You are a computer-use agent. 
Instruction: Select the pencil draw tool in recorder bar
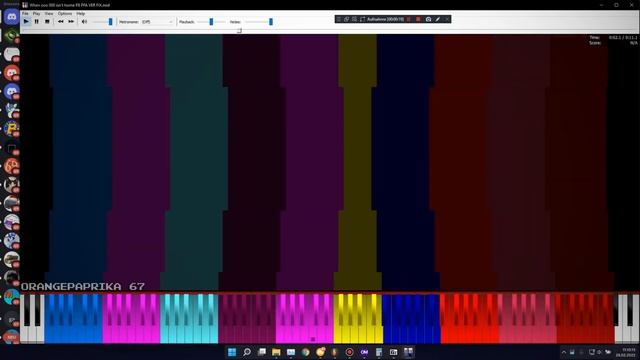pos(438,19)
